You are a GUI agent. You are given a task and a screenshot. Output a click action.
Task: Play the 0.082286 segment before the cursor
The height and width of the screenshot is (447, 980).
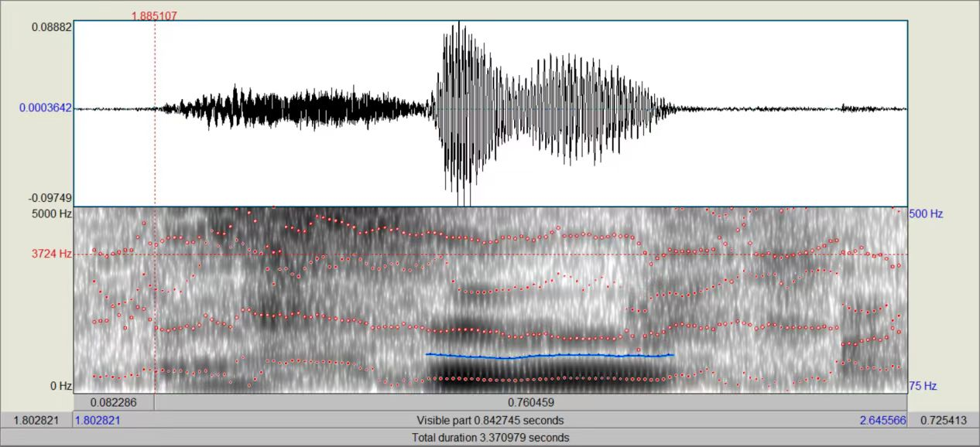pos(114,403)
